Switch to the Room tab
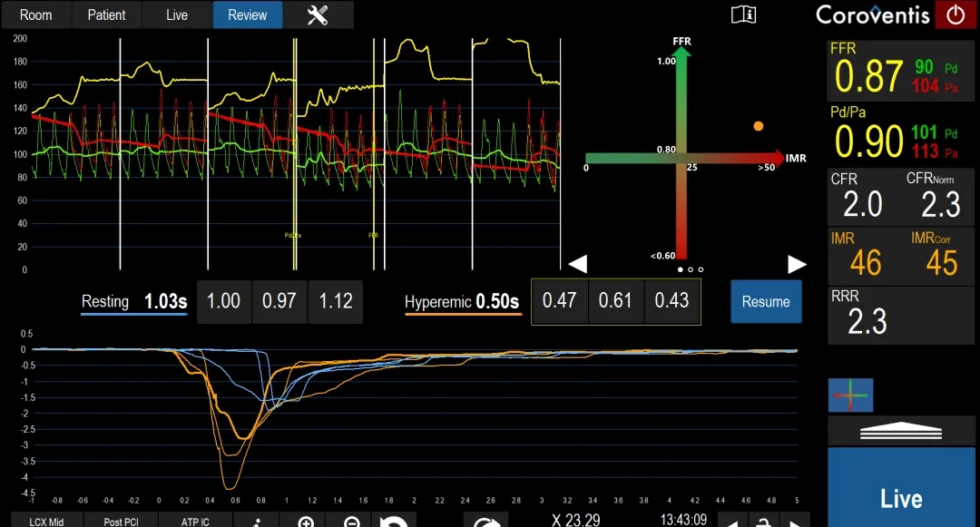The width and height of the screenshot is (980, 527). click(x=36, y=15)
